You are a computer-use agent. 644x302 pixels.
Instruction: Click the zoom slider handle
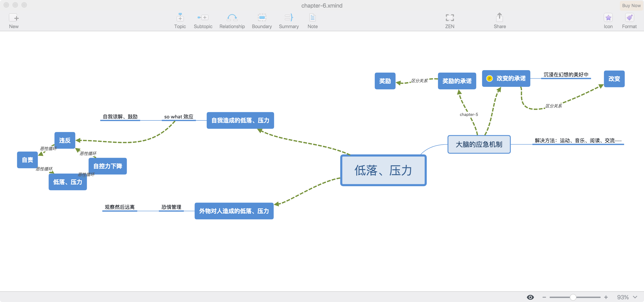coord(573,297)
